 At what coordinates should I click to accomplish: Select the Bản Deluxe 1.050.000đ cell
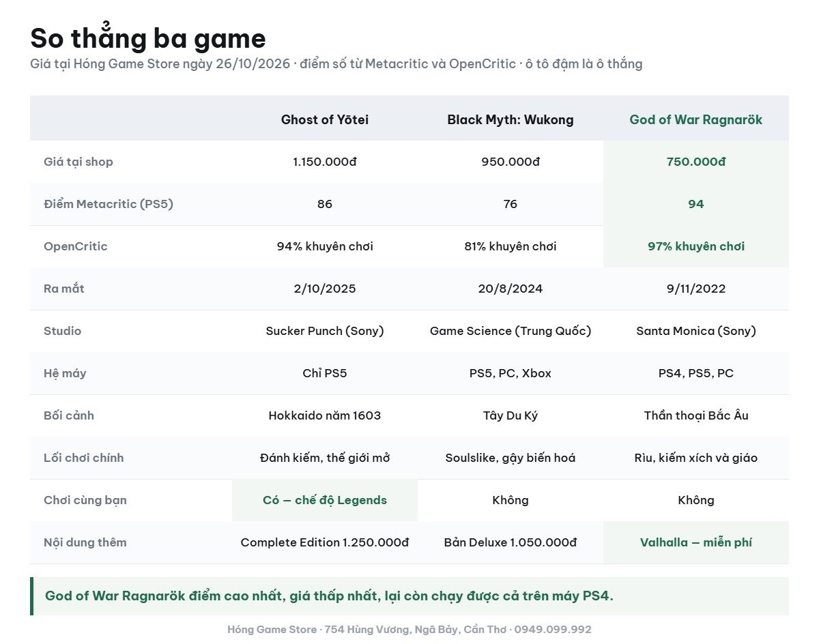(x=511, y=542)
